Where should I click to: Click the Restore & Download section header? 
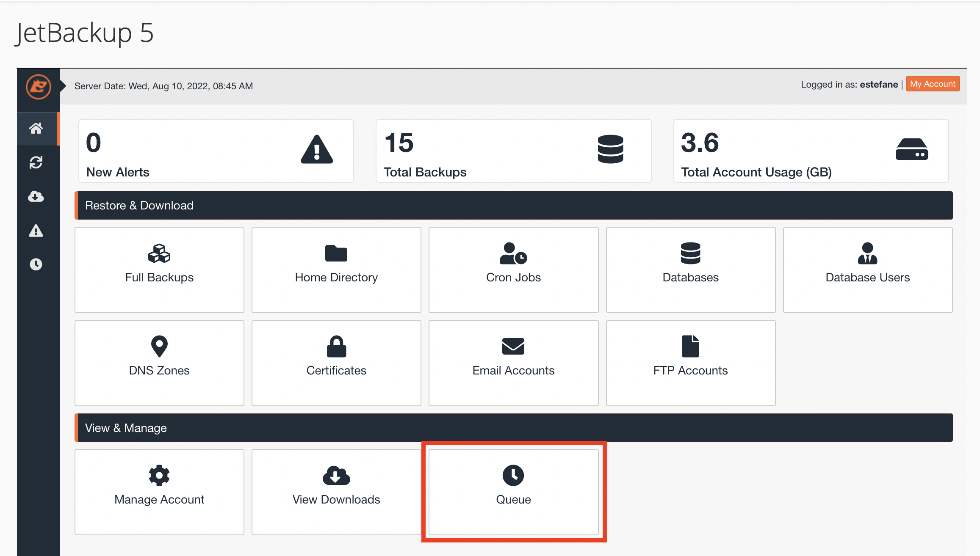pos(514,205)
